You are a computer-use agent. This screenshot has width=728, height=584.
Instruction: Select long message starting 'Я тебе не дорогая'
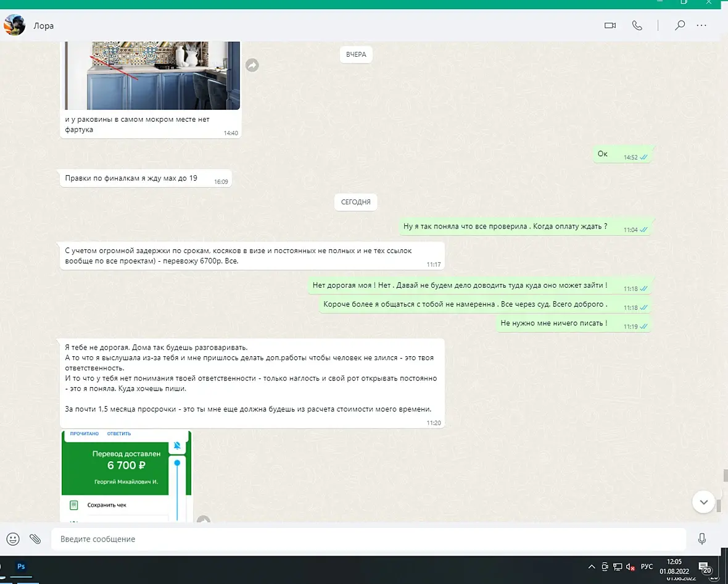click(x=252, y=383)
